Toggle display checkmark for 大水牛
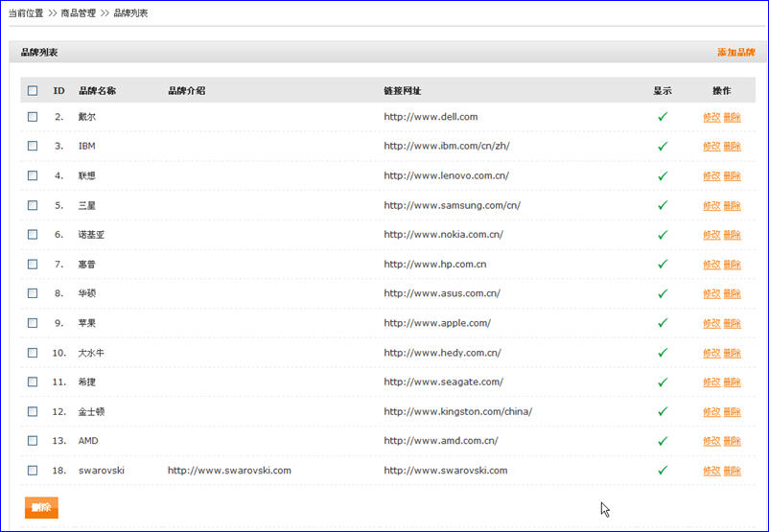 pyautogui.click(x=663, y=353)
